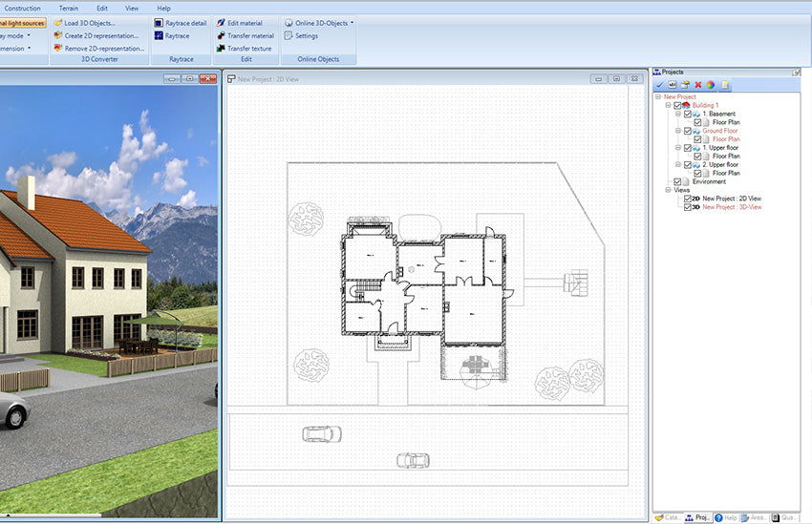The height and width of the screenshot is (524, 812).
Task: Click color wheel icon in Projects toolbar
Action: click(x=711, y=85)
